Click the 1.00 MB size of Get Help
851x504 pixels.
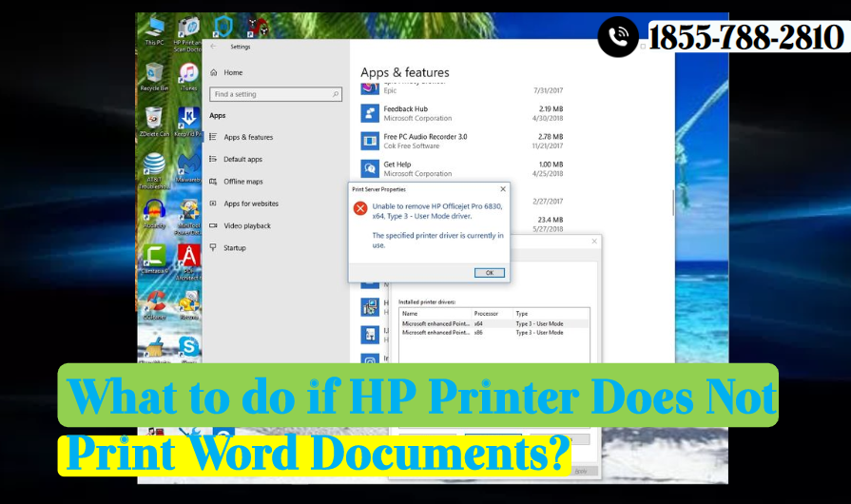pyautogui.click(x=551, y=165)
